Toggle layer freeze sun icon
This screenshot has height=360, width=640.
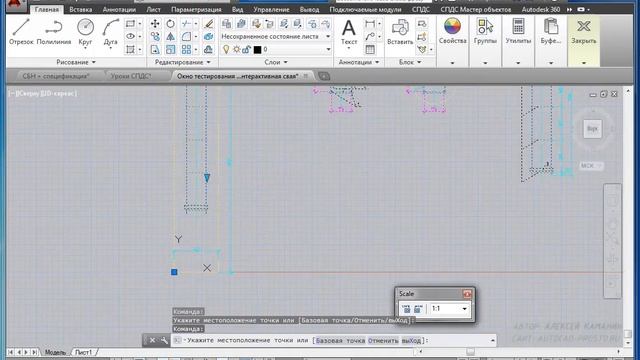[x=236, y=50]
